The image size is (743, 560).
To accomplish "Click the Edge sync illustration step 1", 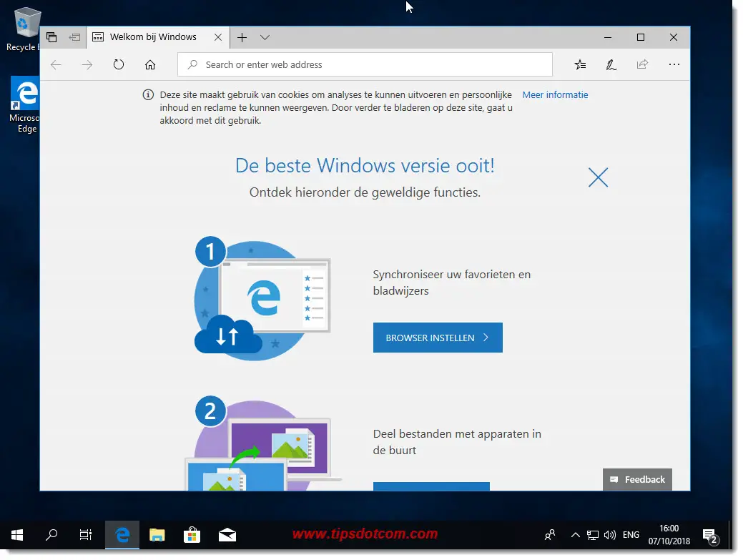I will tap(262, 299).
